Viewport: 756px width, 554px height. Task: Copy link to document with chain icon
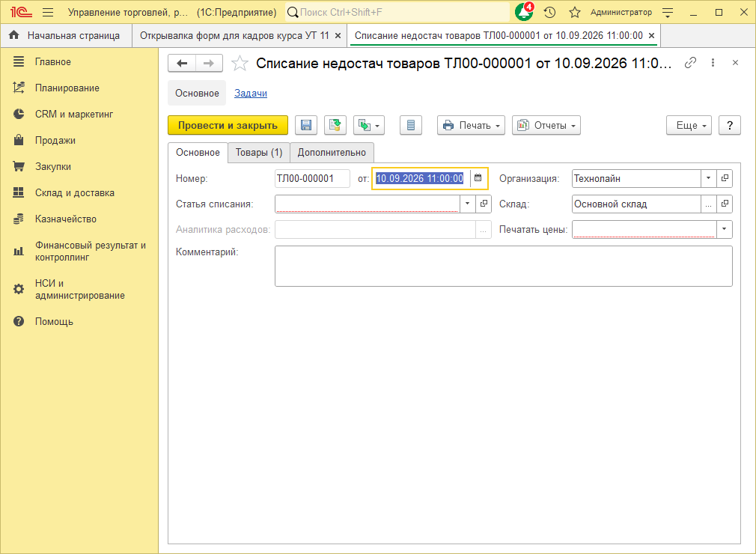tap(690, 63)
